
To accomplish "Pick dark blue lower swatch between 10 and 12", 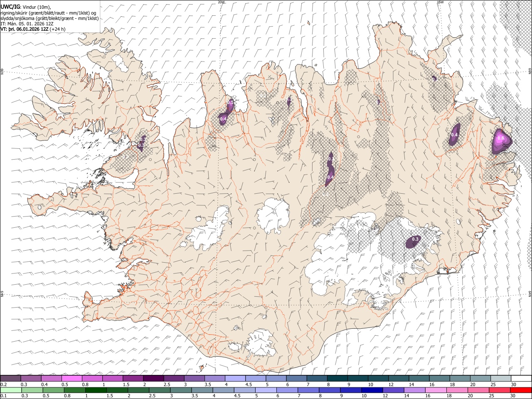I will pos(372,390).
